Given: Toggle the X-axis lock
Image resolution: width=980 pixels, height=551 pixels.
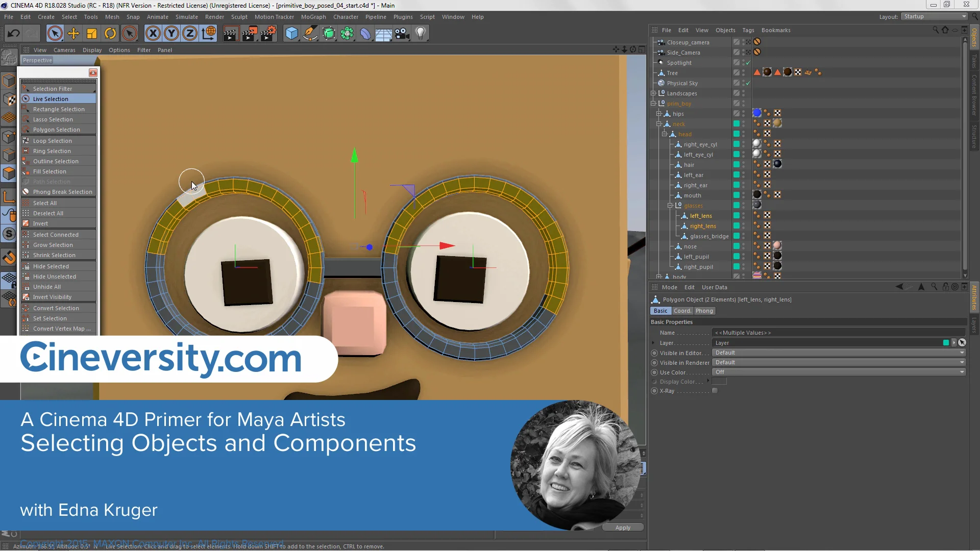Looking at the screenshot, I should 153,34.
